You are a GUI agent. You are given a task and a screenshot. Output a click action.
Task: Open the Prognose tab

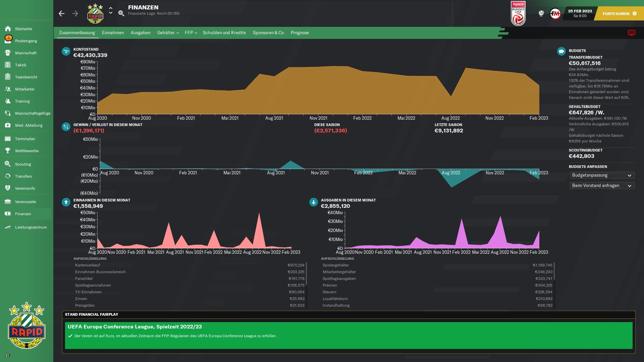coord(300,33)
